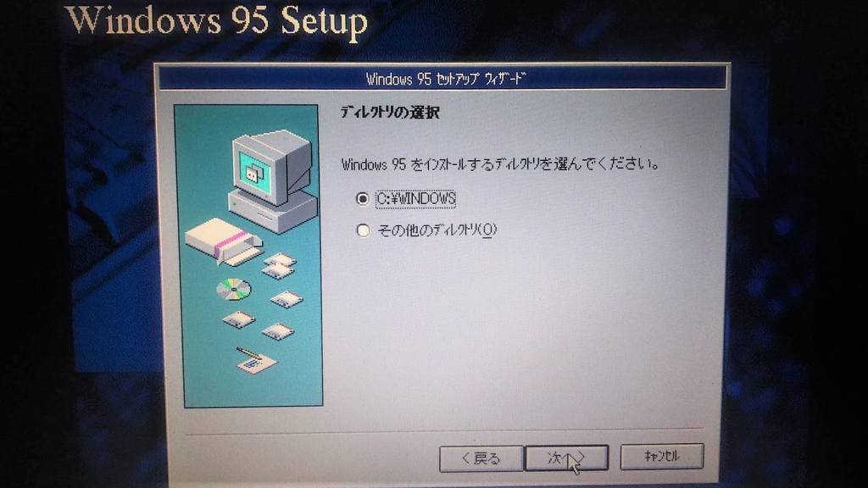
Task: Click the 戻る back button
Action: [x=481, y=458]
